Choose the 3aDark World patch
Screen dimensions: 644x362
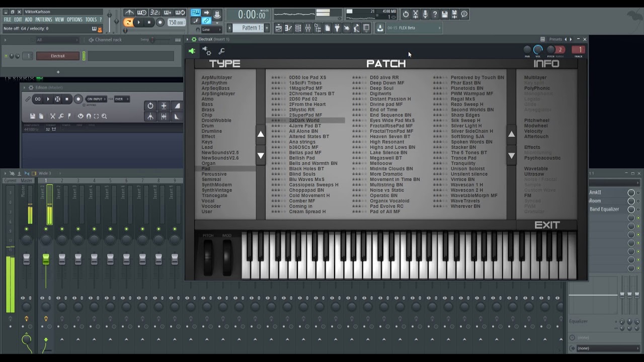pos(304,120)
